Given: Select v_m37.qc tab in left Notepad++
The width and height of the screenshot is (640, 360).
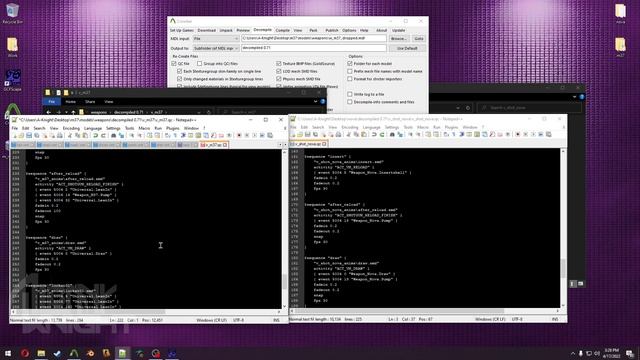Looking at the screenshot, I should tap(213, 145).
